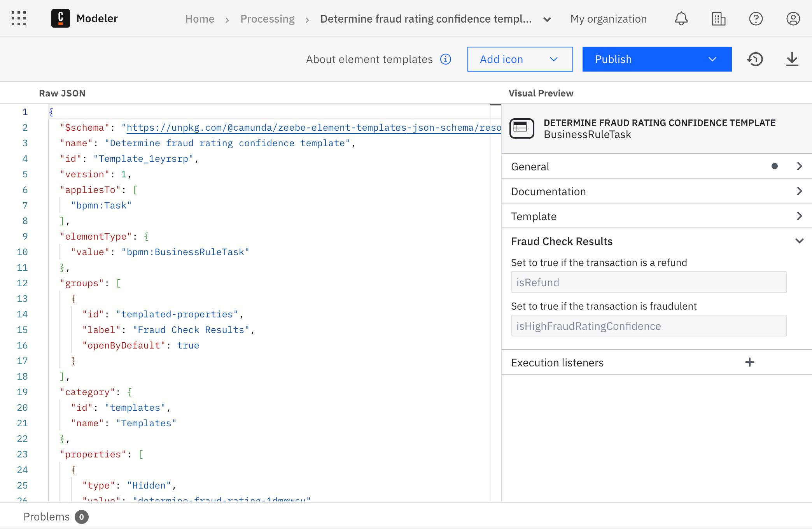Open the user profile menu
This screenshot has width=812, height=529.
793,19
